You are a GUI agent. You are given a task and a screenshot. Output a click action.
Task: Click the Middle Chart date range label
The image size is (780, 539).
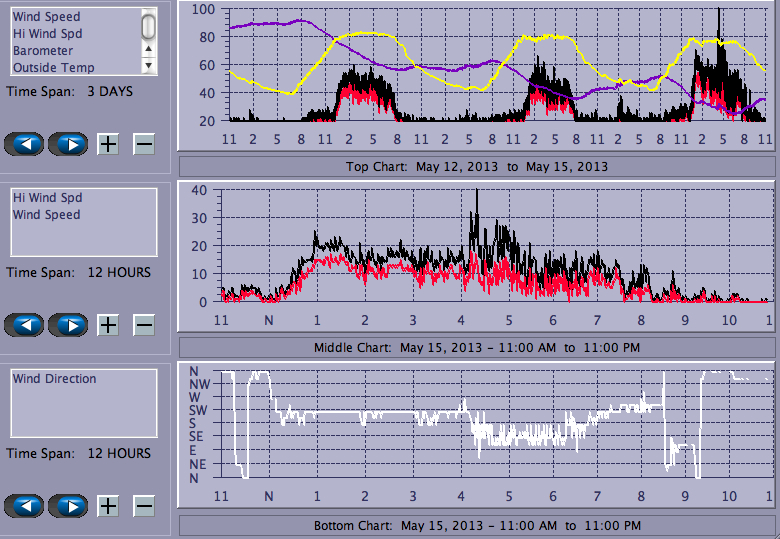(x=477, y=348)
